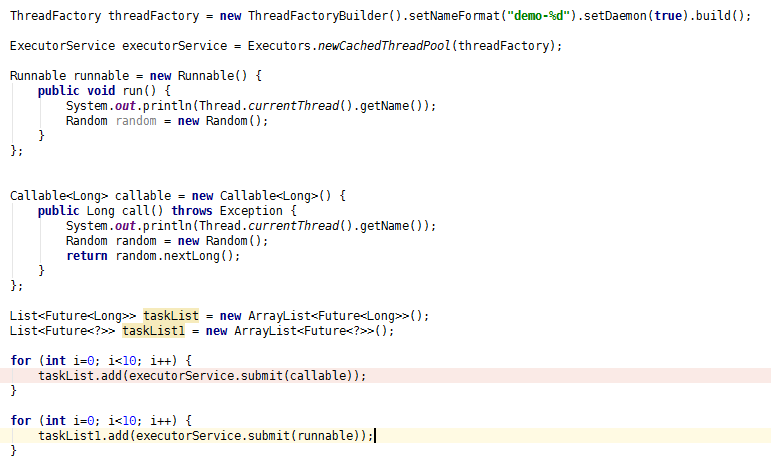Click the newCachedThreadPool method name
The width and height of the screenshot is (771, 464).
tap(384, 46)
